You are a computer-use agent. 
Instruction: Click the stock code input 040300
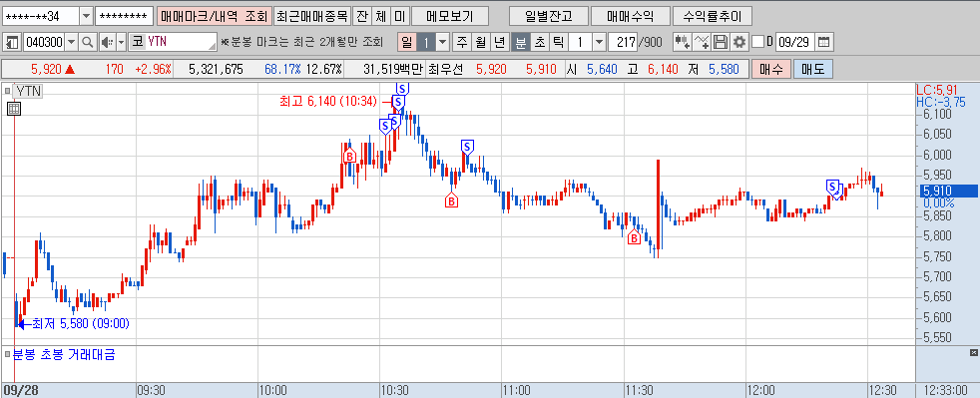point(44,43)
